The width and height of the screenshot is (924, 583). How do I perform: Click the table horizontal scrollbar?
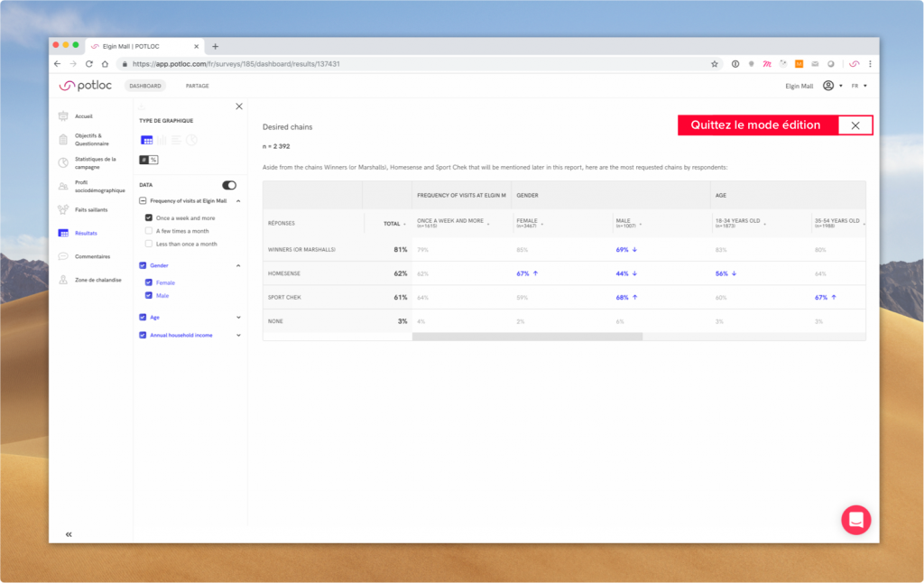coord(527,337)
